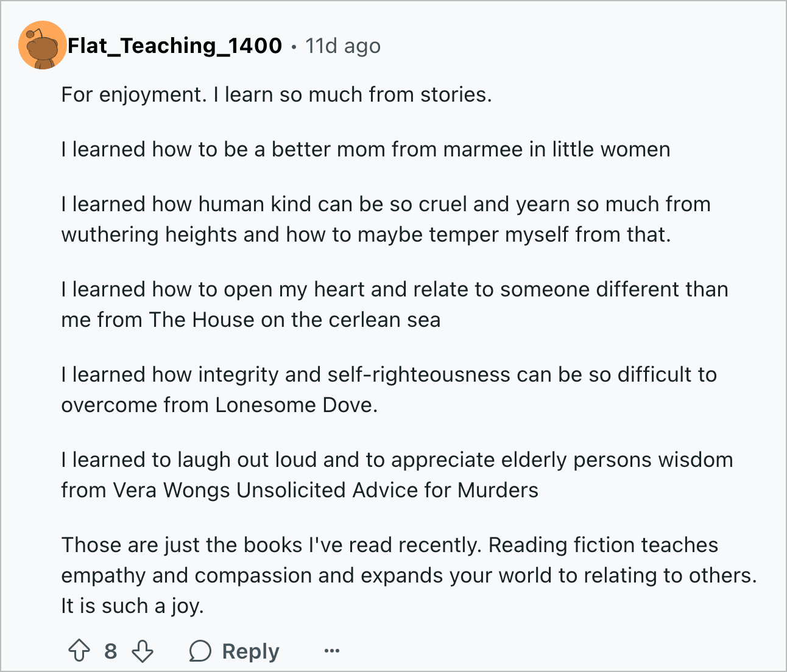Click the line starting "I learned how integrity"
The height and width of the screenshot is (672, 787).
point(389,374)
